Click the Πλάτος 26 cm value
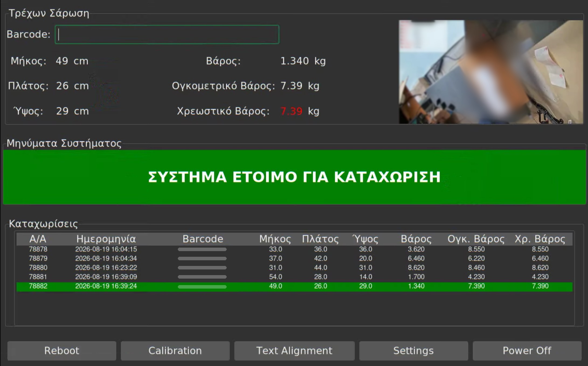Screen dimensions: 588x366 72,86
